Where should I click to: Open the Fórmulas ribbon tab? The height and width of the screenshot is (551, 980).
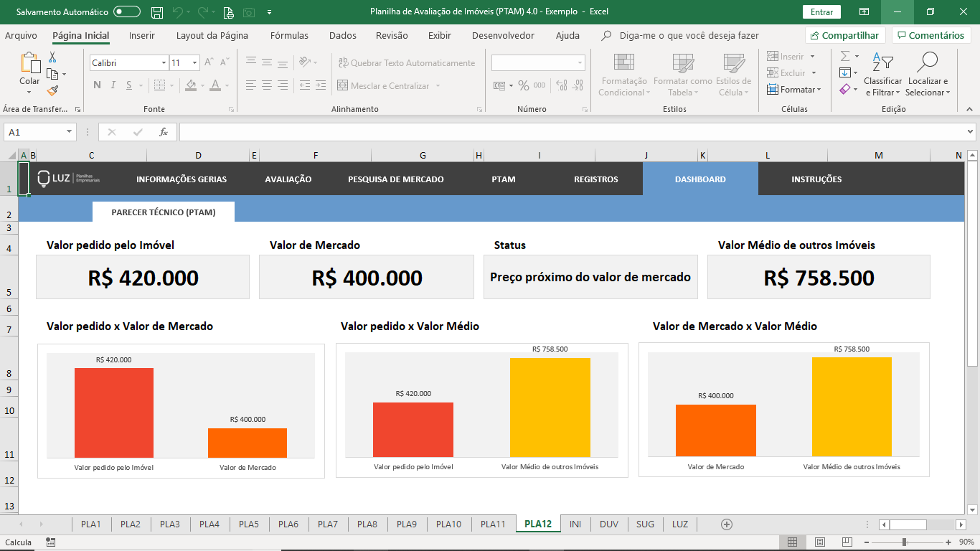pyautogui.click(x=289, y=35)
